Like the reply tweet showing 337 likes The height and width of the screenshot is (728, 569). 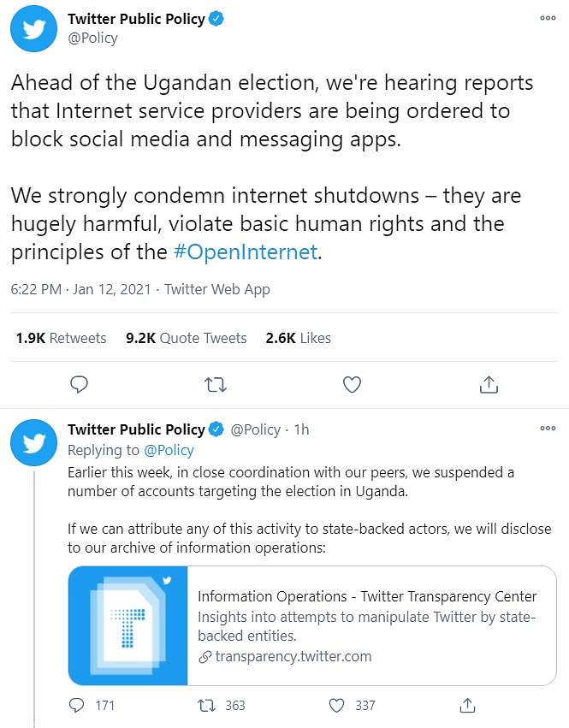336,705
